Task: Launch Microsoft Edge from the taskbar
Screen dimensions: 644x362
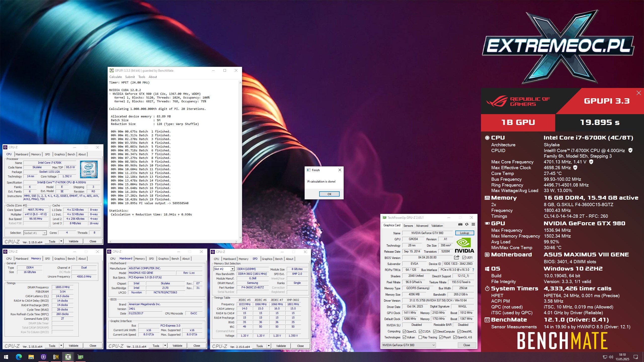Action: pyautogui.click(x=19, y=357)
